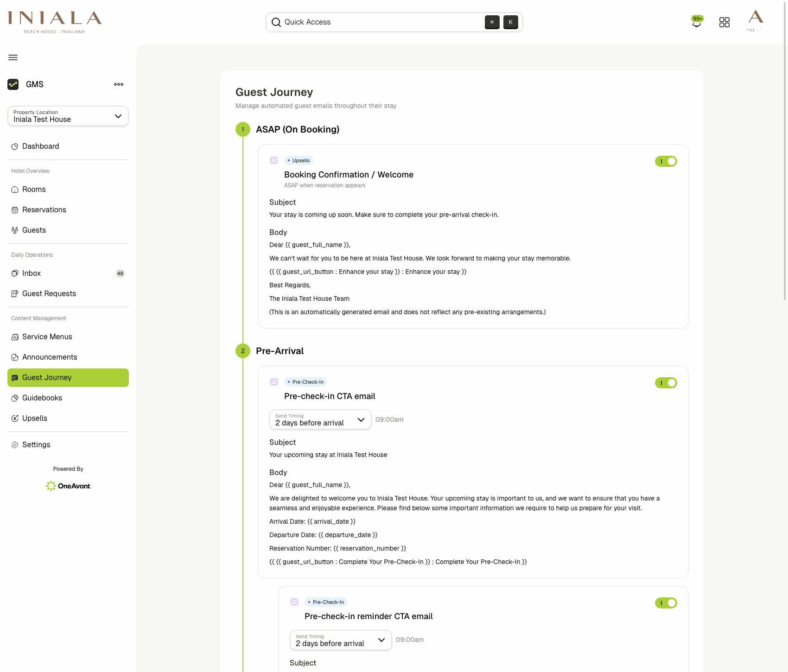Open Send Timing dropdown on reminder email
Screen dimensions: 788x672
(340, 640)
